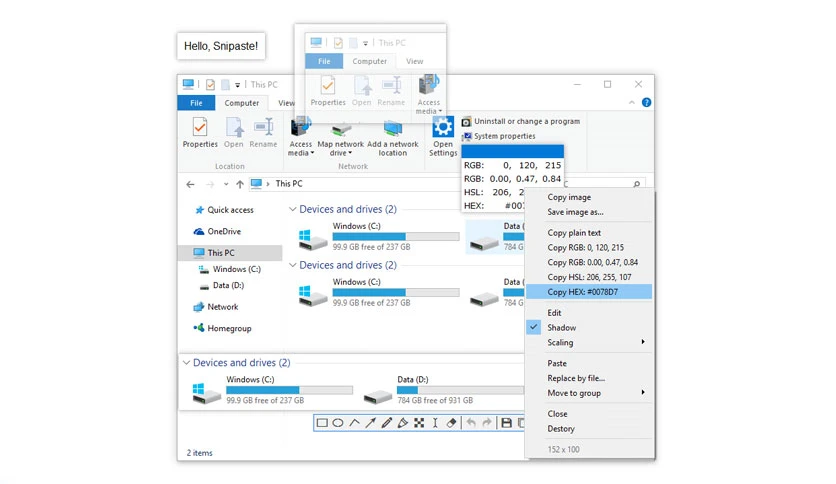
Task: Open the Map network drive dropdown
Action: 350,153
